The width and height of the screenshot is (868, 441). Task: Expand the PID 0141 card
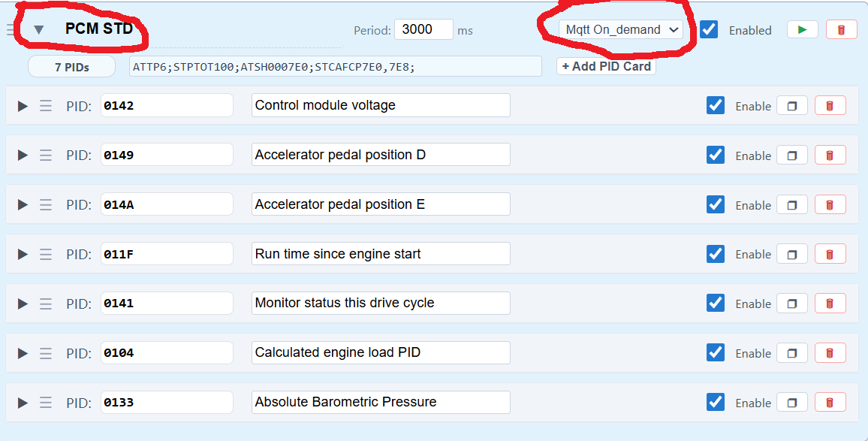pos(22,304)
